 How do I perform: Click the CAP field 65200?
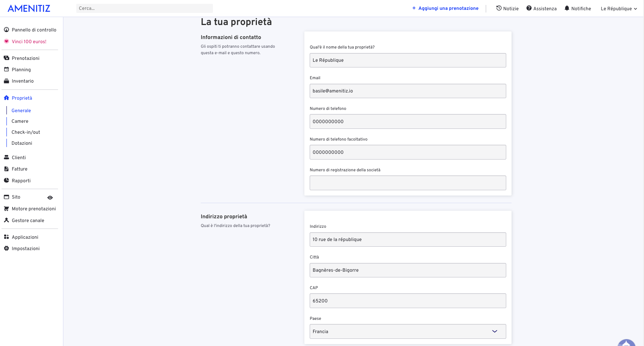(408, 301)
